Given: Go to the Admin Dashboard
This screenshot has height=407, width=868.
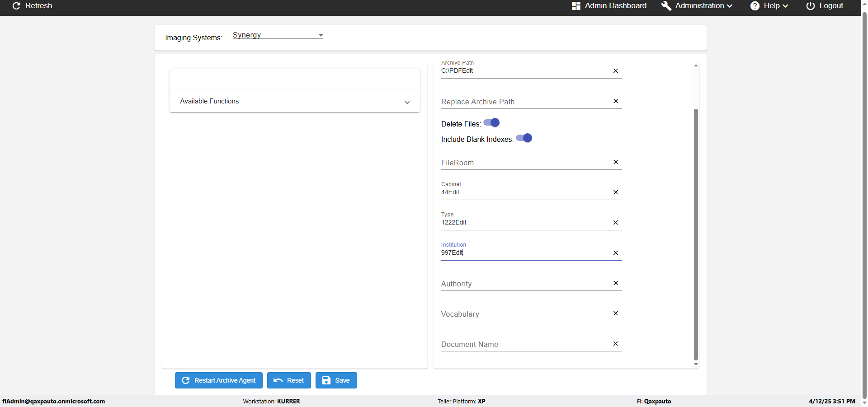Looking at the screenshot, I should [x=609, y=6].
